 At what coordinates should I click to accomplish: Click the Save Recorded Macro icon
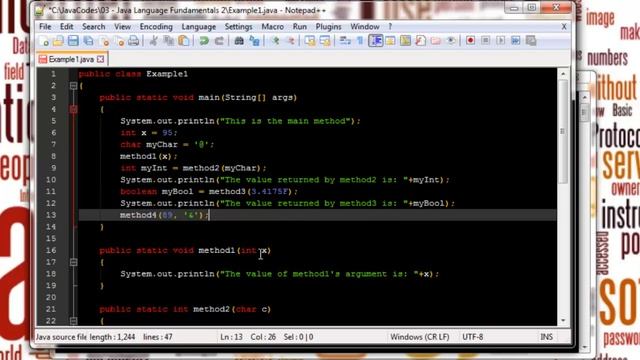pos(531,41)
